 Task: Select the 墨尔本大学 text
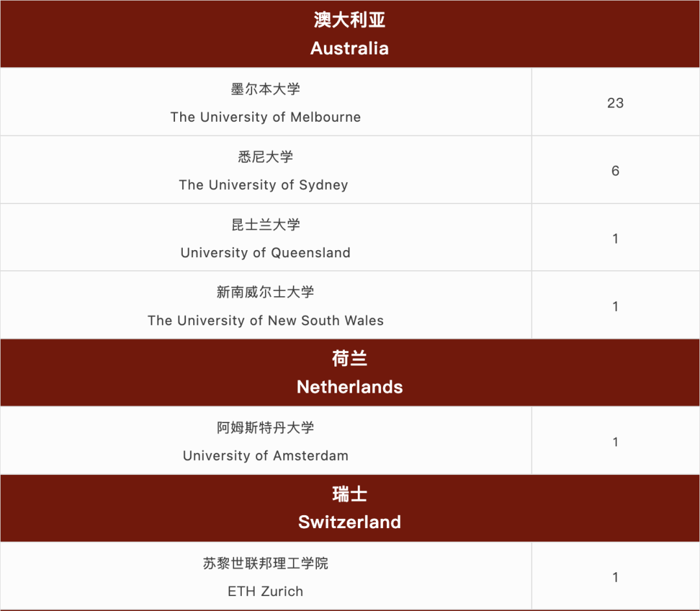pyautogui.click(x=266, y=89)
